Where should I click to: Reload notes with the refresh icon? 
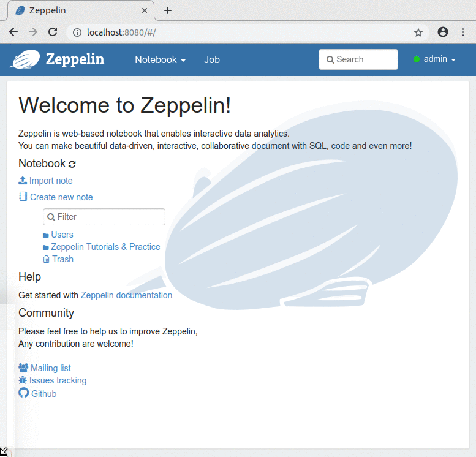point(72,164)
